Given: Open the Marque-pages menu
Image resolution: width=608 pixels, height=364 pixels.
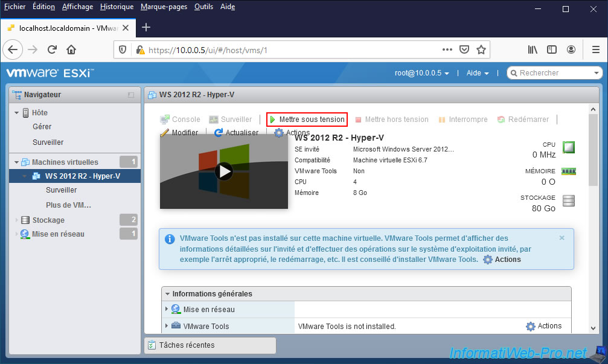Looking at the screenshot, I should pos(164,7).
